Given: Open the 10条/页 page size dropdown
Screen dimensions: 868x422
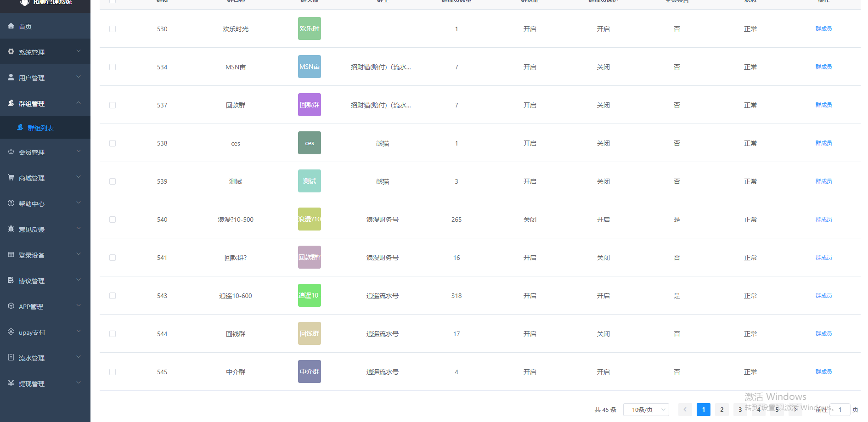Looking at the screenshot, I should [x=646, y=410].
